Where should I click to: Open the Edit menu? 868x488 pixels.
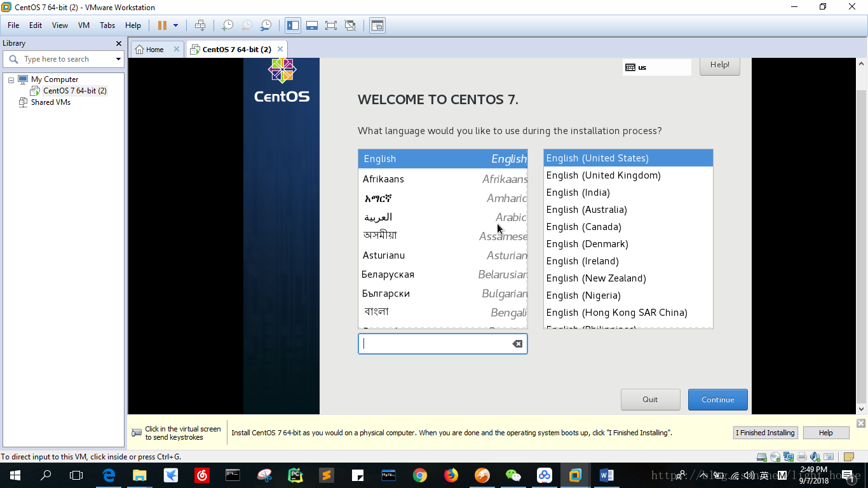(36, 25)
